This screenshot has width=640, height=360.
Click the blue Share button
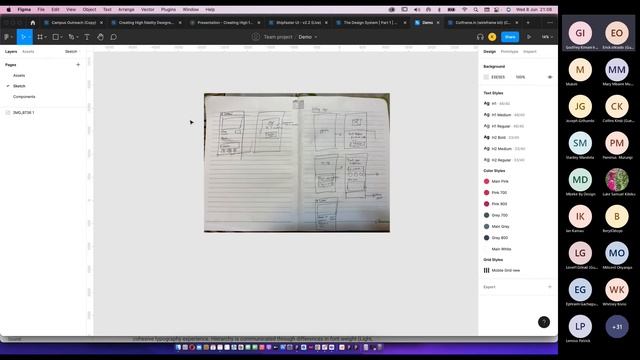tap(510, 37)
